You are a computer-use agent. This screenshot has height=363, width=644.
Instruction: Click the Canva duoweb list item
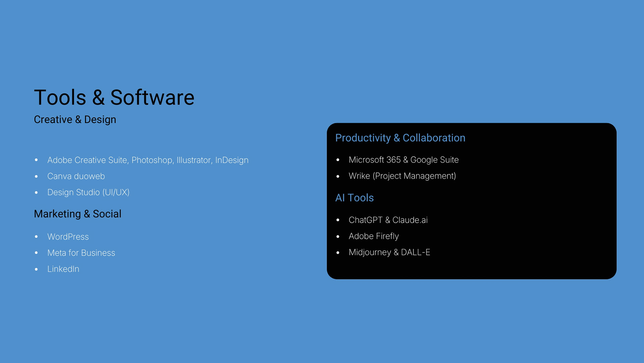click(x=76, y=176)
